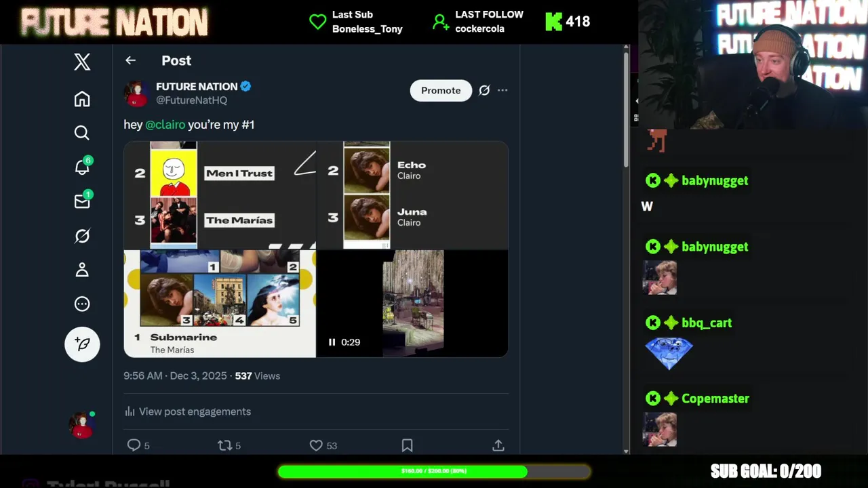This screenshot has width=868, height=488.
Task: Bookmark the post
Action: [x=407, y=445]
